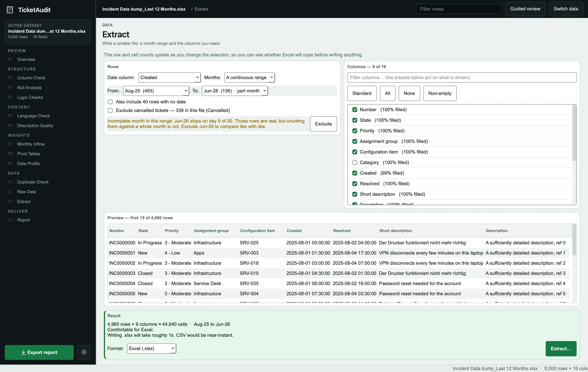Open Description Quality view
Screen dimensions: 588x372
(x=35, y=125)
